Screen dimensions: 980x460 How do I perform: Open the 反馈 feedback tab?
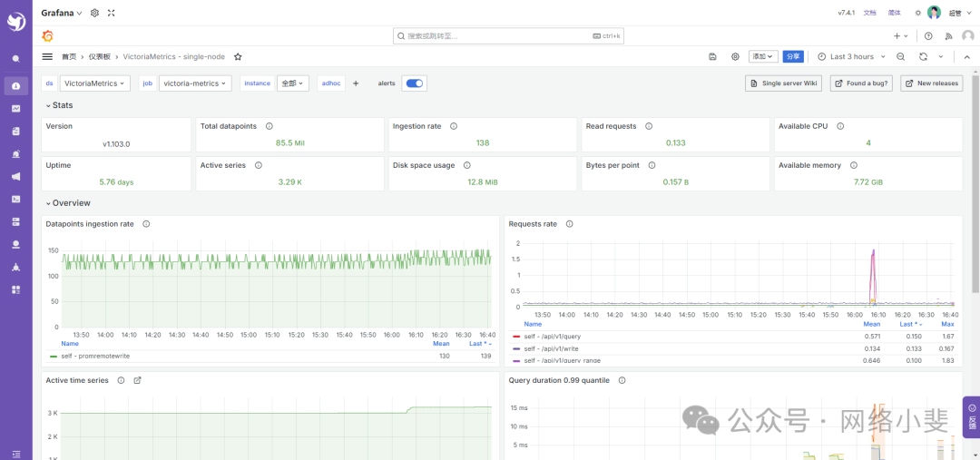(x=971, y=417)
